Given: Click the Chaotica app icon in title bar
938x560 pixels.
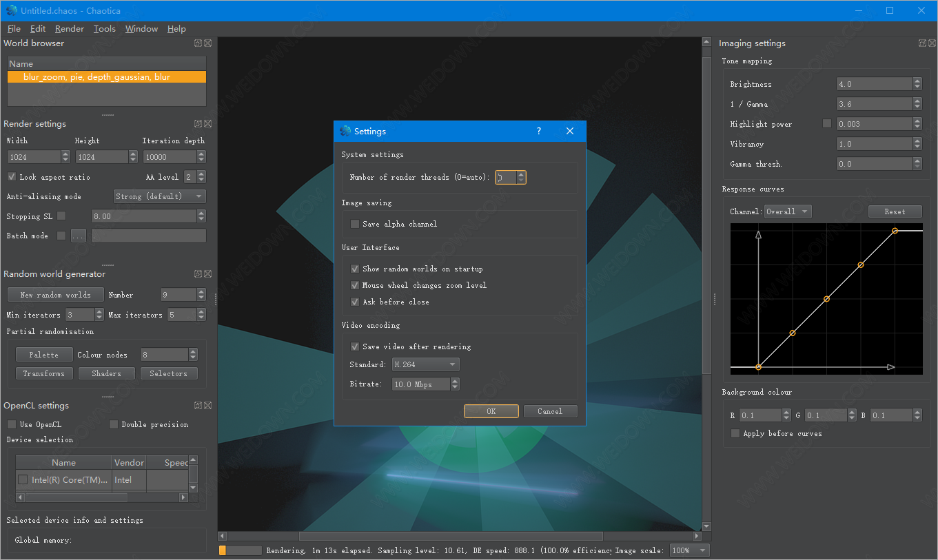Looking at the screenshot, I should pyautogui.click(x=11, y=10).
